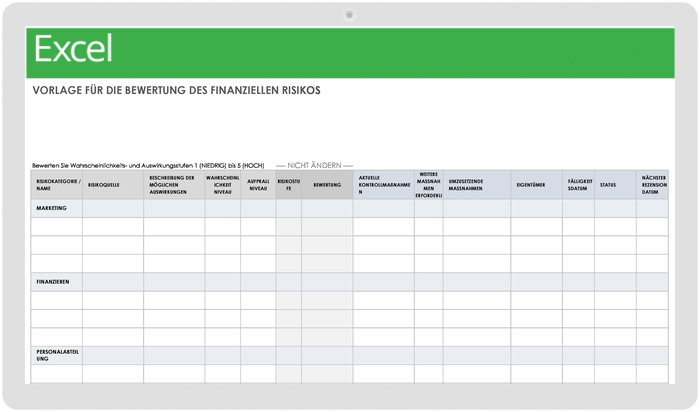Select the 'Status' column header
The width and height of the screenshot is (700, 412).
[615, 185]
